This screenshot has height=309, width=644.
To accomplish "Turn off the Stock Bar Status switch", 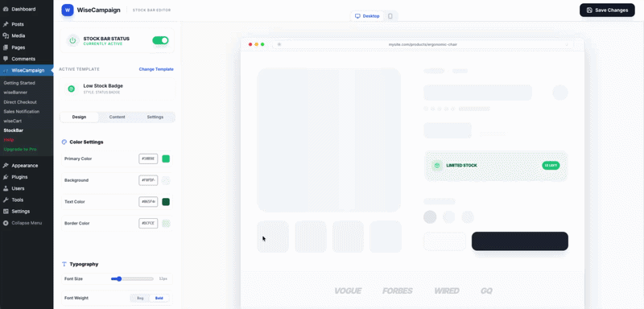I will (160, 40).
